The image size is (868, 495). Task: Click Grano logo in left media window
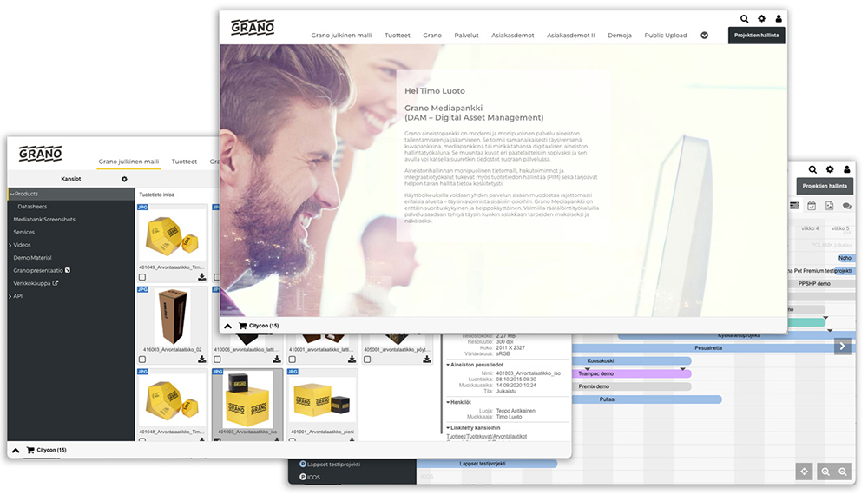pos(41,154)
